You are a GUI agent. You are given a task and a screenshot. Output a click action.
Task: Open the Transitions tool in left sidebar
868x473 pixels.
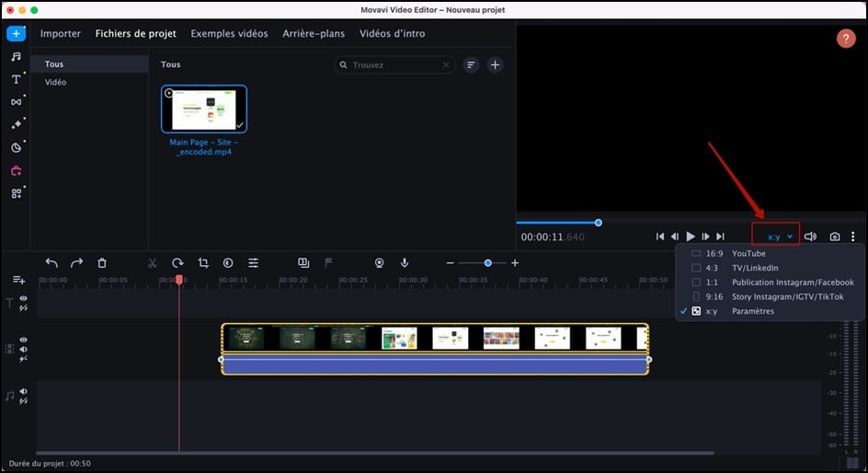[16, 102]
